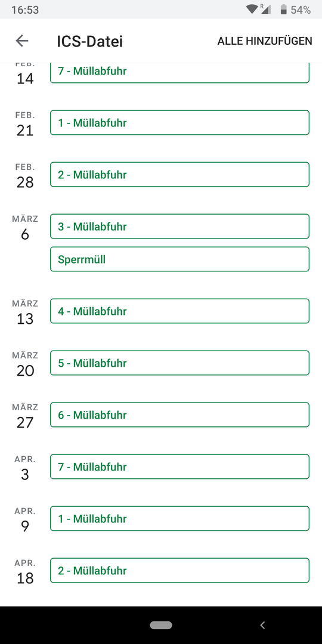This screenshot has width=322, height=644.
Task: Tap the Wi-Fi signal icon in status bar
Action: [252, 10]
